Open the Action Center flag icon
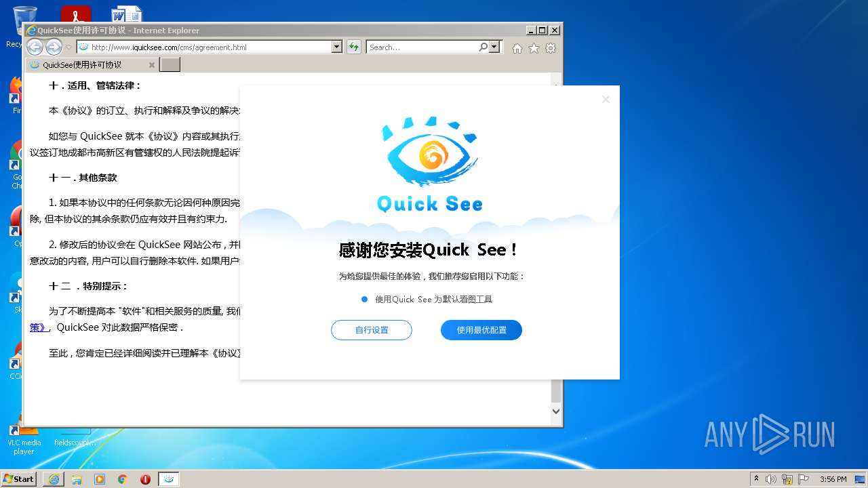Image resolution: width=868 pixels, height=488 pixels. coord(804,479)
